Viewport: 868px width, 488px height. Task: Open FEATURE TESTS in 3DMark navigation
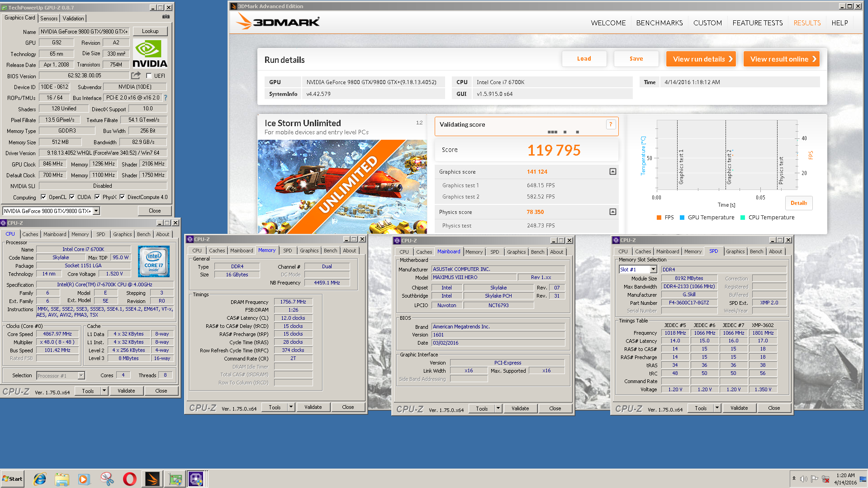pos(758,23)
